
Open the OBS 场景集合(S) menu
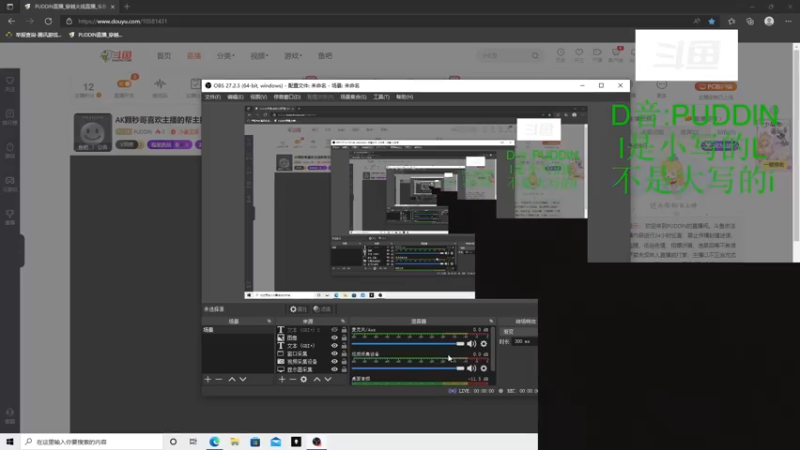[353, 97]
